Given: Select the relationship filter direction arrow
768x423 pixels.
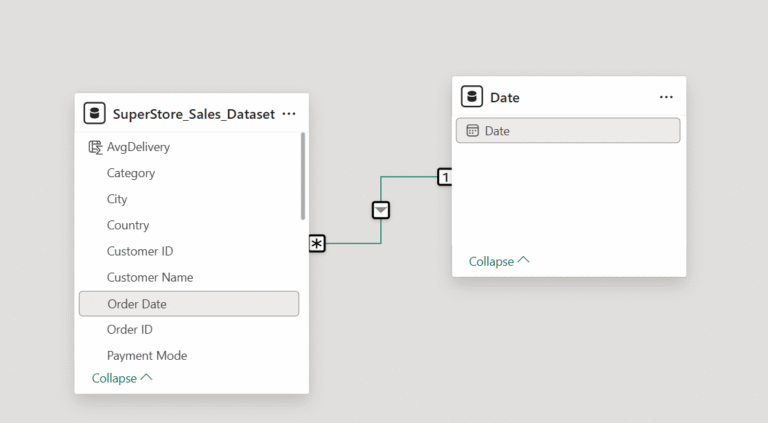Looking at the screenshot, I should coord(381,210).
